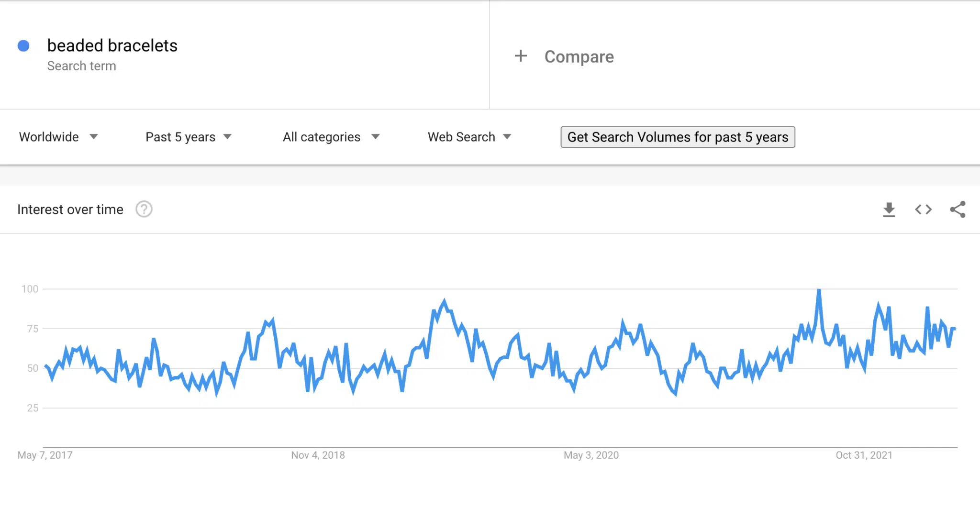Click the plus icon beside Compare
The width and height of the screenshot is (980, 519).
tap(521, 56)
